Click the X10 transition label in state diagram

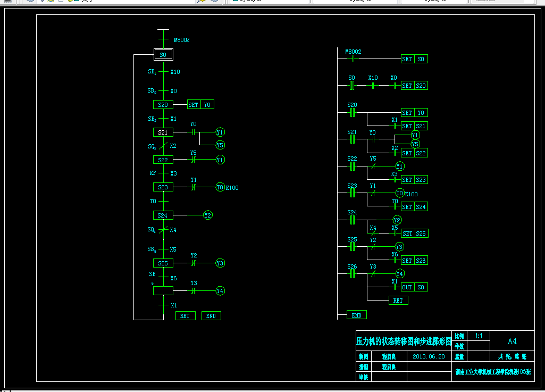point(175,72)
